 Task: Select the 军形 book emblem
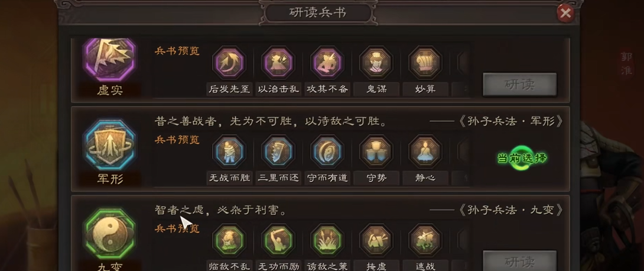[110, 145]
